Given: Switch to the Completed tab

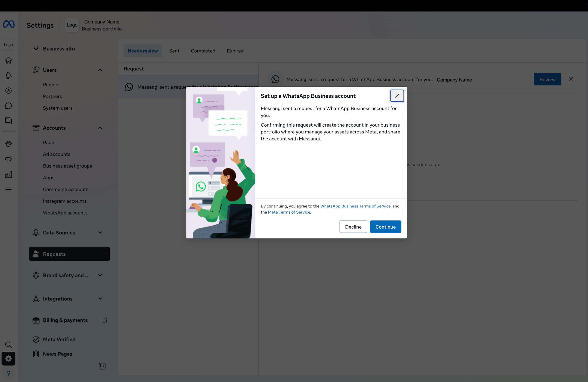Looking at the screenshot, I should click(203, 51).
